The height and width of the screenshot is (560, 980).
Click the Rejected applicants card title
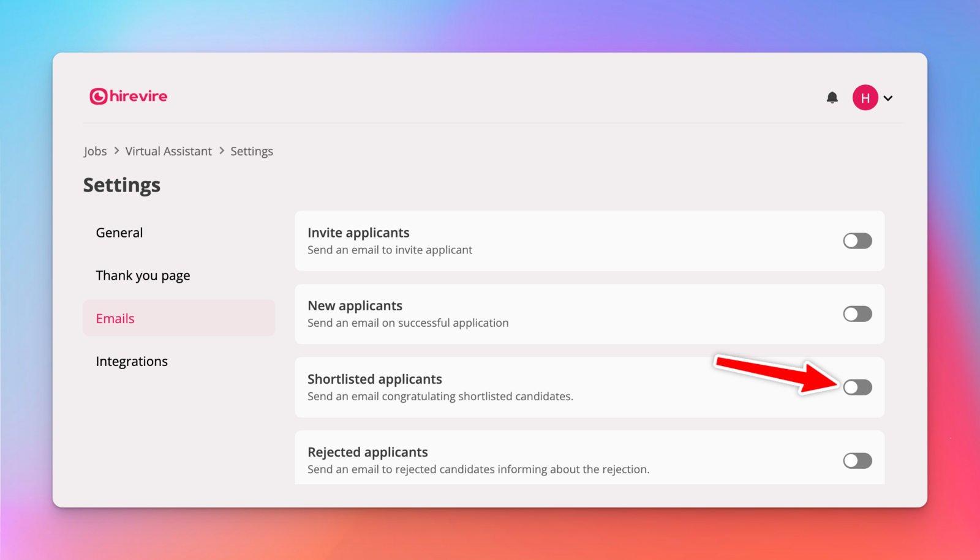(x=367, y=452)
